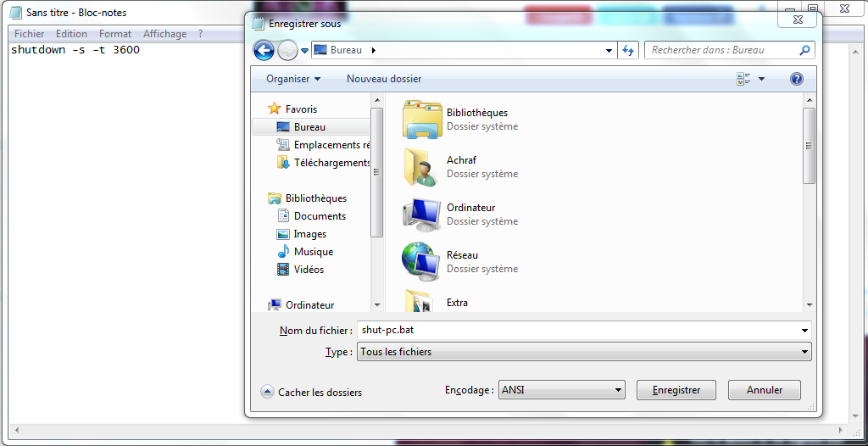
Task: Open Format menu in Bloc-notes
Action: click(115, 34)
